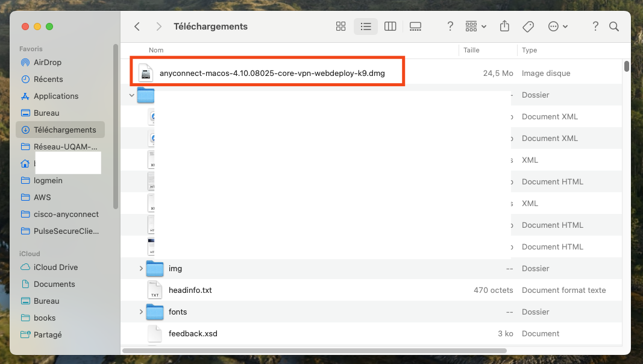Click the Share icon in toolbar
Image resolution: width=643 pixels, height=364 pixels.
(504, 27)
